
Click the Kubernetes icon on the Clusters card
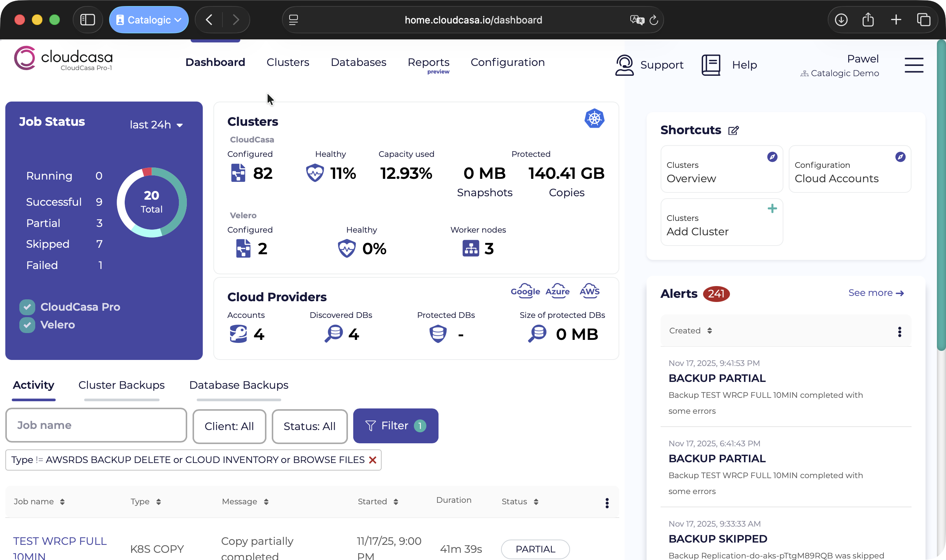click(x=594, y=119)
